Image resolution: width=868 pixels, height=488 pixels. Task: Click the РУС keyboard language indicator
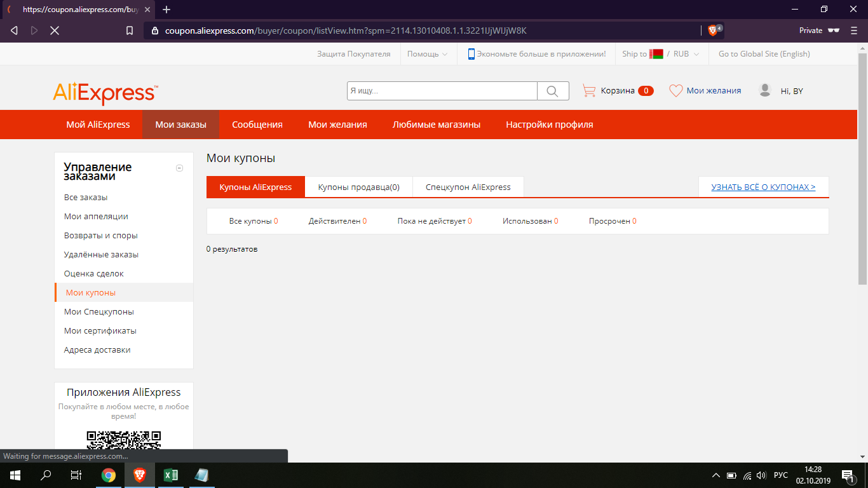780,475
